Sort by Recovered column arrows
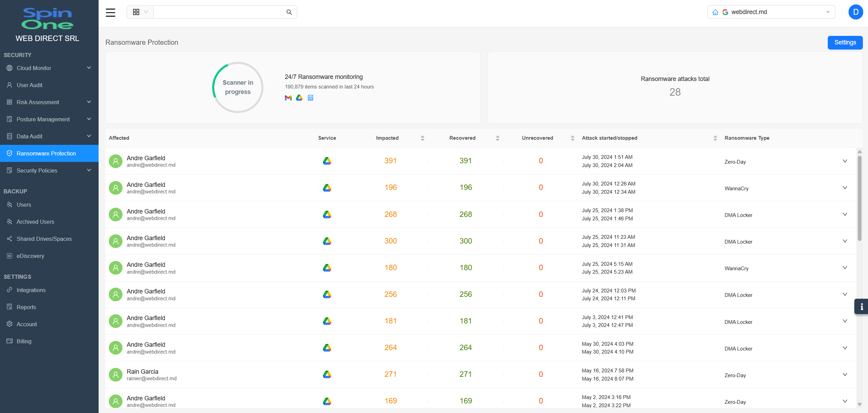868x413 pixels. [x=497, y=138]
